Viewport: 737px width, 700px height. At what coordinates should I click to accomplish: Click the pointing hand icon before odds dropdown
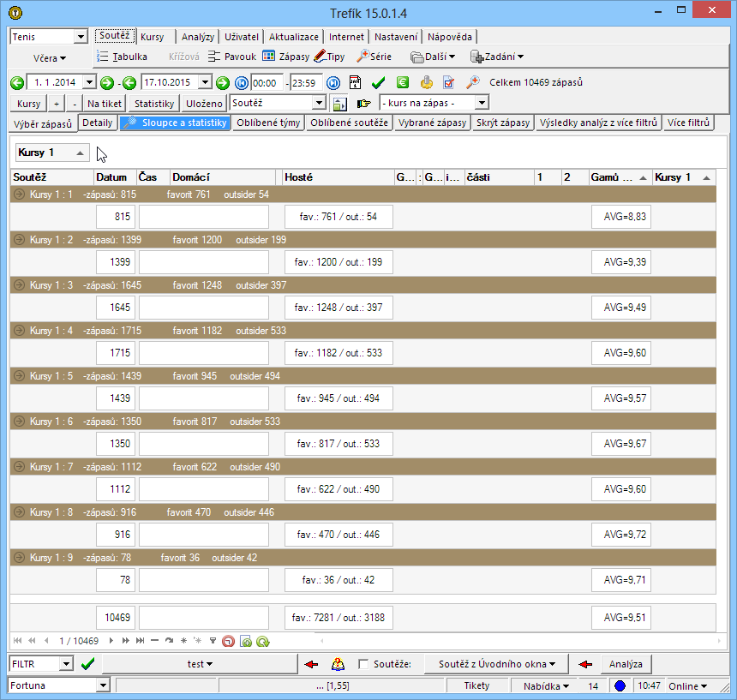coord(364,104)
